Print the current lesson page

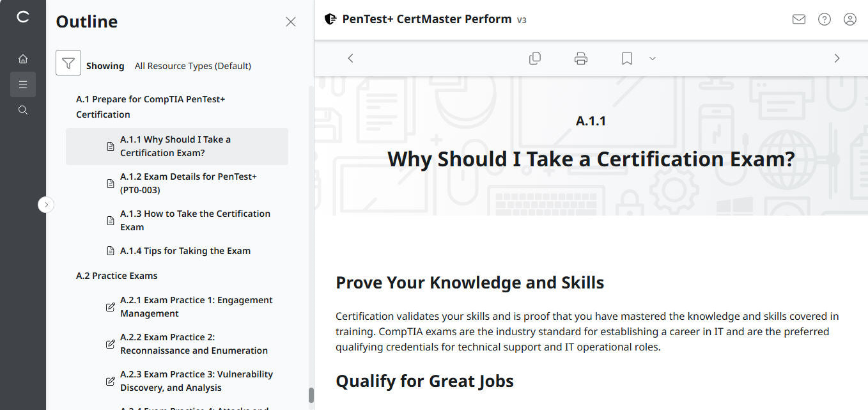point(580,58)
